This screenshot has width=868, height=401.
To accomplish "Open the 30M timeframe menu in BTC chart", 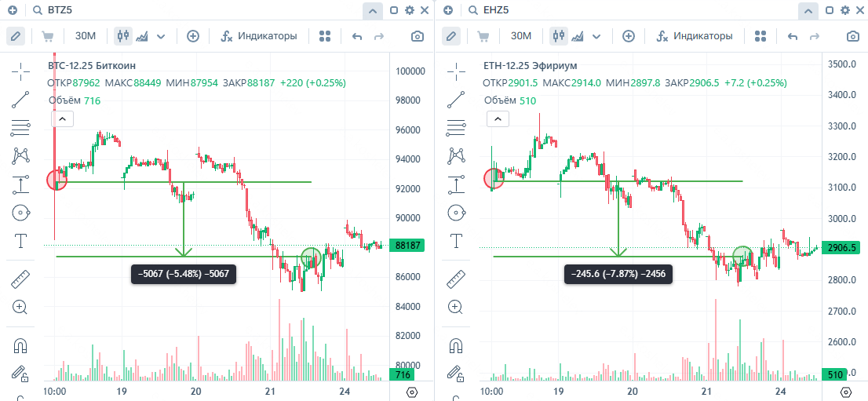I will point(85,36).
